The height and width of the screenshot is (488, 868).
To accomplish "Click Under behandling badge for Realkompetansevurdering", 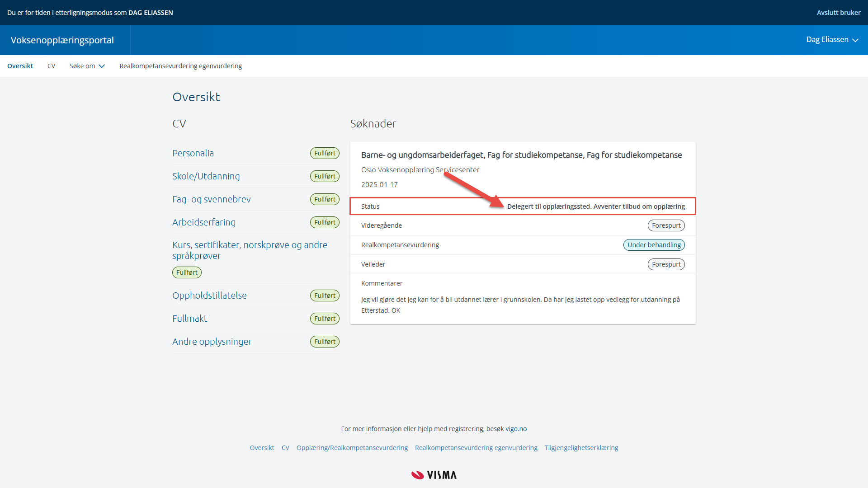I will coord(654,245).
